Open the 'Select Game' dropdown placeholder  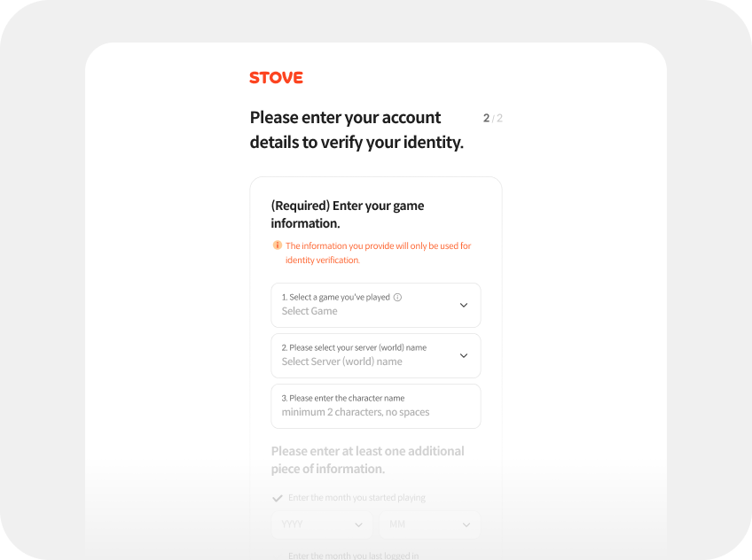[x=309, y=312]
